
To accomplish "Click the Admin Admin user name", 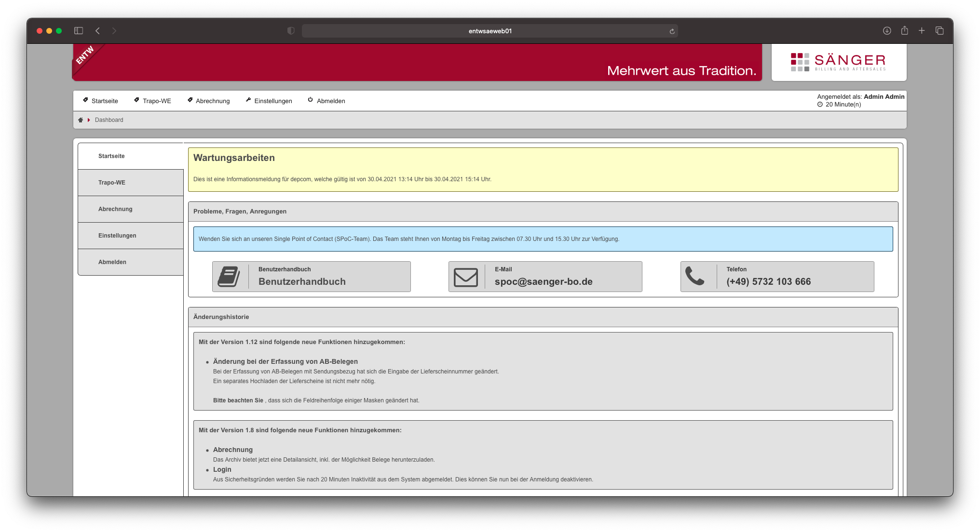I will pos(884,97).
